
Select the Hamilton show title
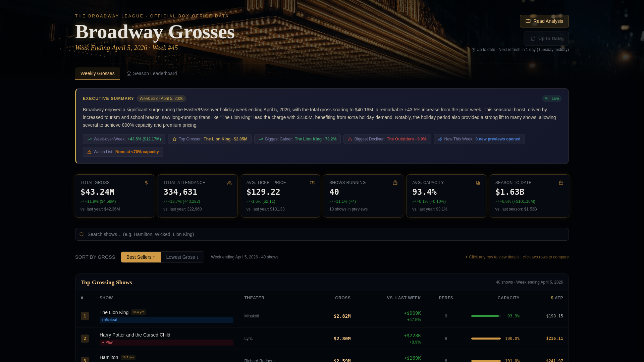point(109,357)
